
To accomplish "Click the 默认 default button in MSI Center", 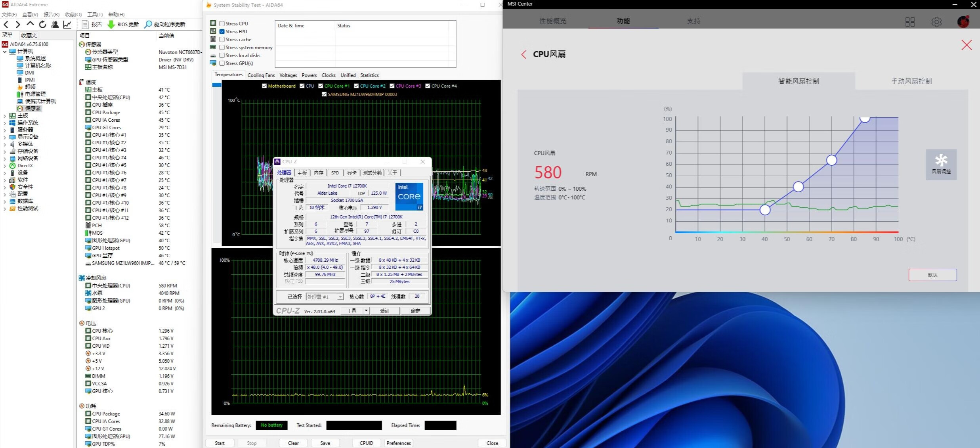I will click(932, 275).
